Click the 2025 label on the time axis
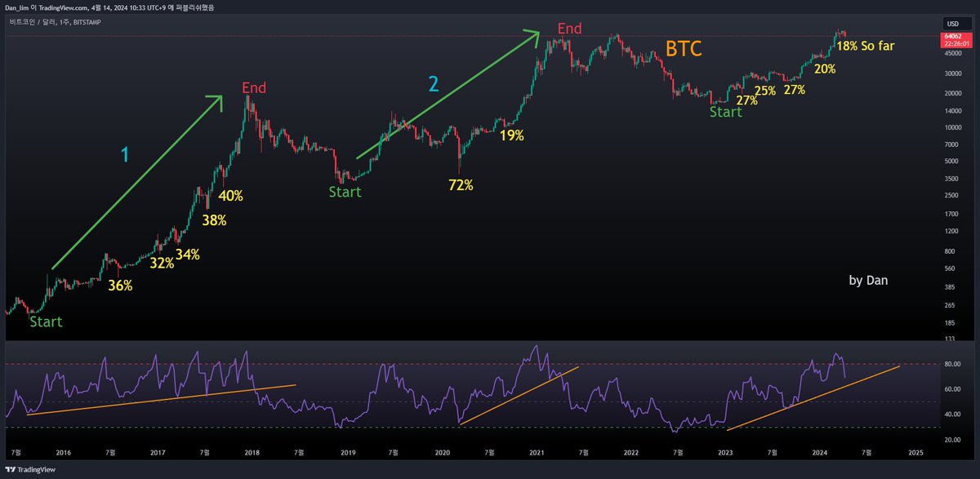 (x=915, y=451)
